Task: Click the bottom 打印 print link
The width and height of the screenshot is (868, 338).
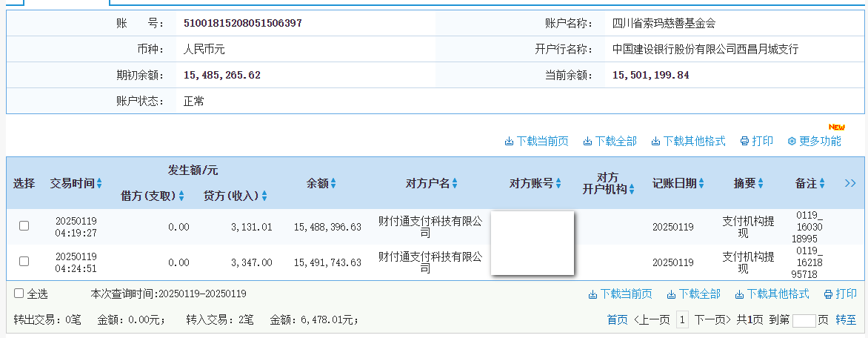Action: point(841,294)
